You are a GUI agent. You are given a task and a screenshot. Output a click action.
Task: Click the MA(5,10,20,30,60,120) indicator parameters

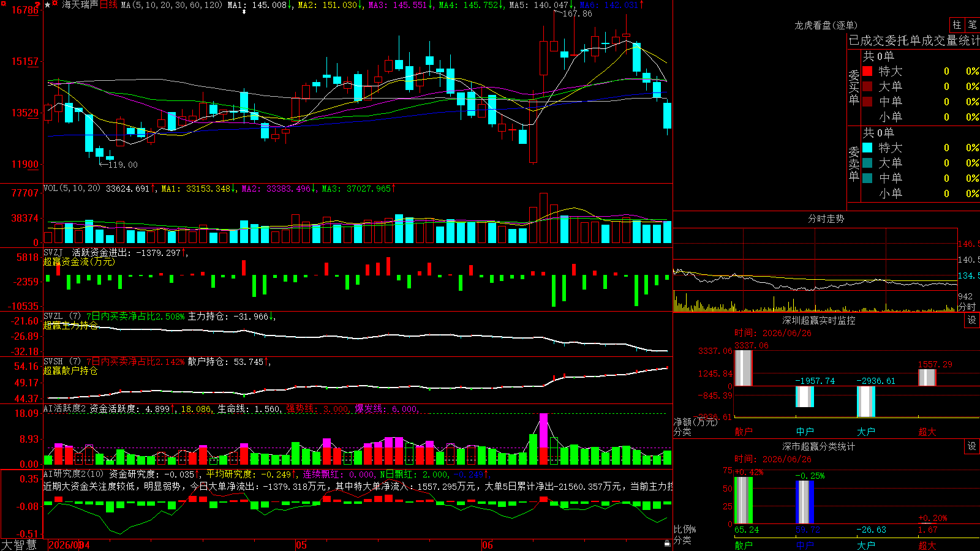171,5
